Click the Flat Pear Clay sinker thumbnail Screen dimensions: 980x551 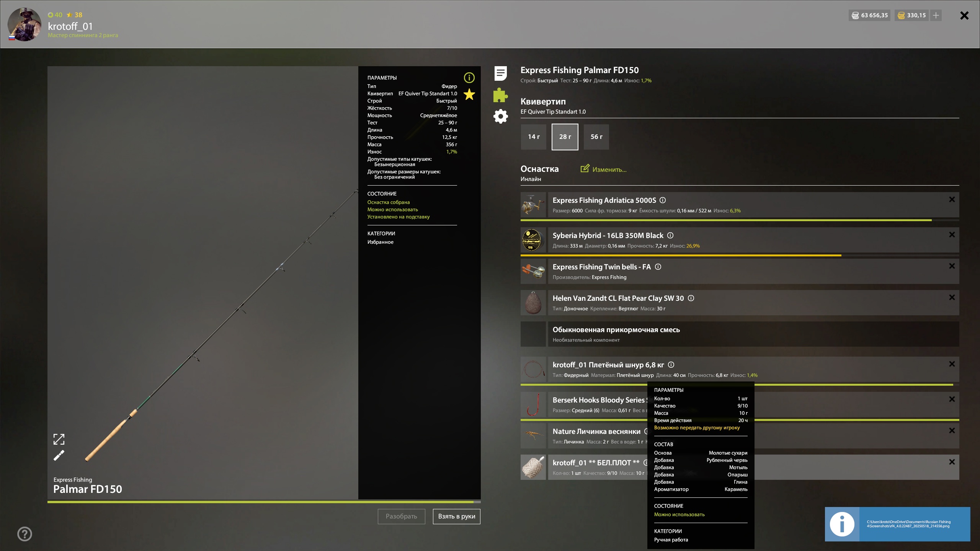pyautogui.click(x=533, y=303)
